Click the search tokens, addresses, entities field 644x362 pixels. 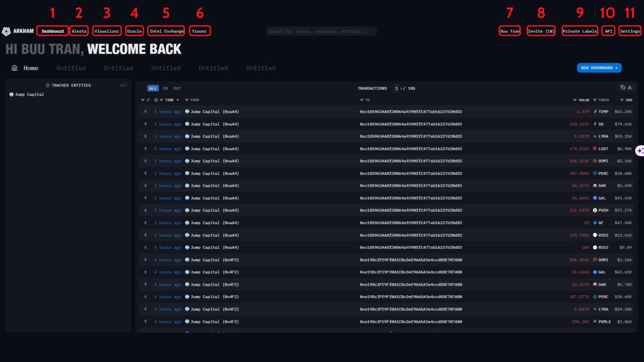[322, 31]
